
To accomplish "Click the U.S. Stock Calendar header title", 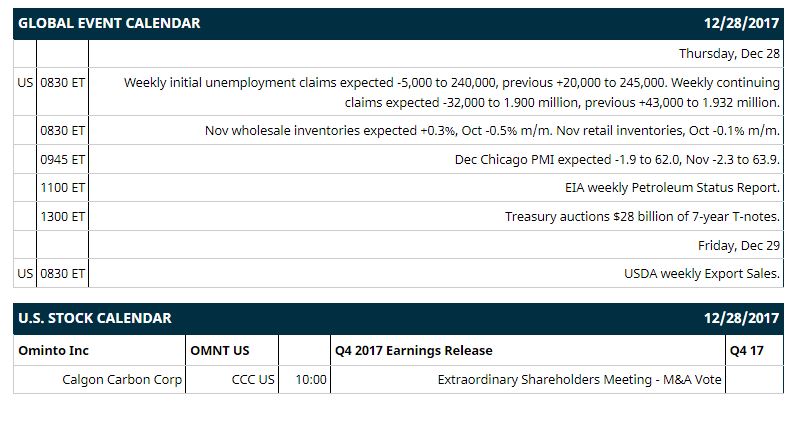I will [95, 318].
